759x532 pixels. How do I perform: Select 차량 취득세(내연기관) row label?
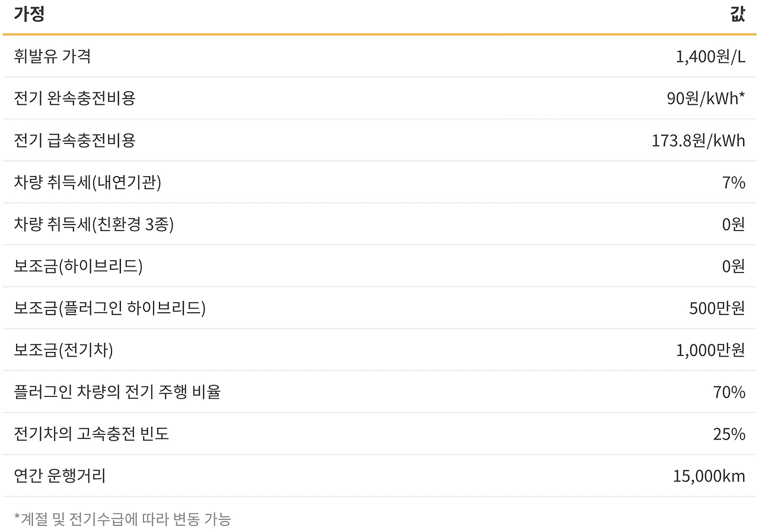pos(87,182)
